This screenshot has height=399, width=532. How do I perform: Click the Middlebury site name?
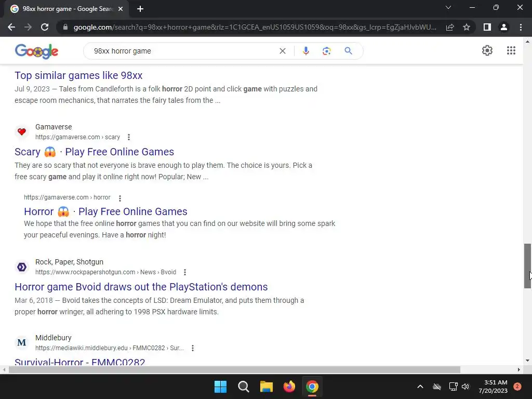[x=54, y=338]
